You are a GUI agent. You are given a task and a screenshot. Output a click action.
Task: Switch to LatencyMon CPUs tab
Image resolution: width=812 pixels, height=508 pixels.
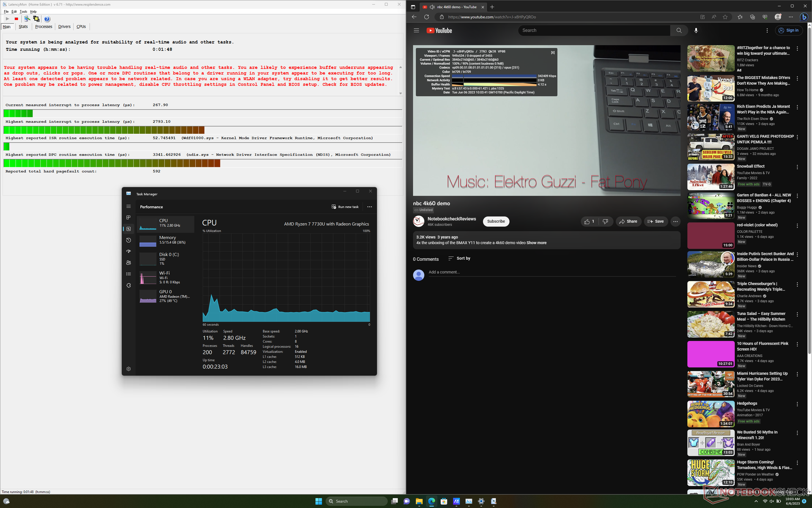81,27
